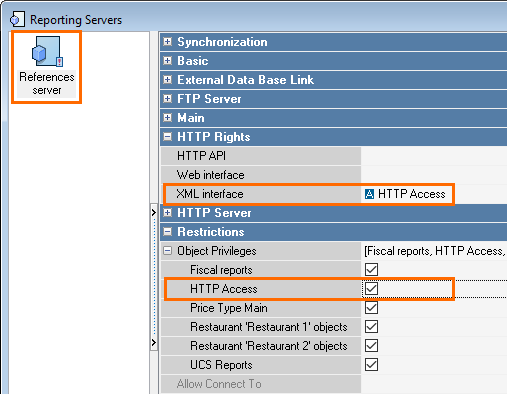507x394 pixels.
Task: Collapse the HTTP Rights section
Action: 168,137
